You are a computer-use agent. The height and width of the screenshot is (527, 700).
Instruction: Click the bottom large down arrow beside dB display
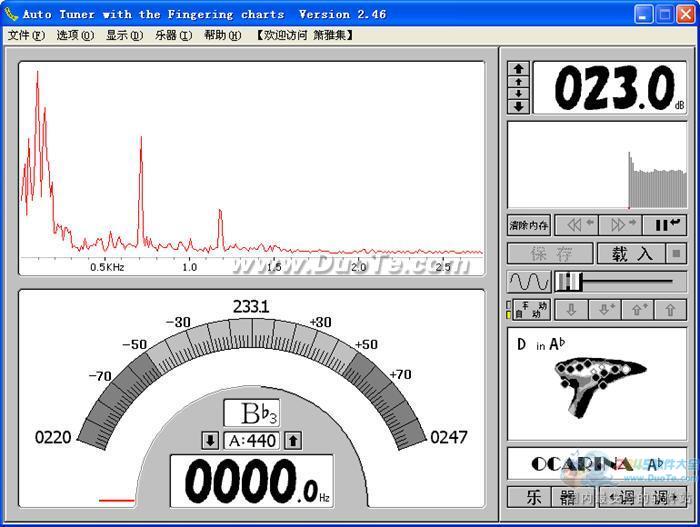[518, 106]
